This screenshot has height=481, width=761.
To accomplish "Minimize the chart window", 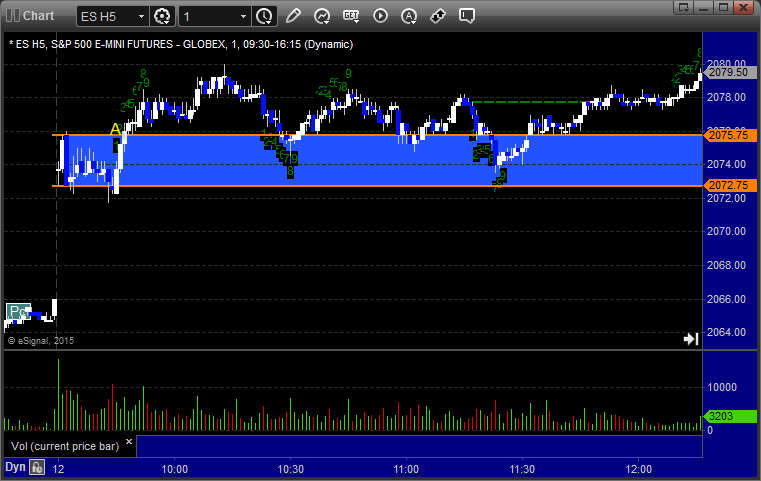I will [704, 7].
